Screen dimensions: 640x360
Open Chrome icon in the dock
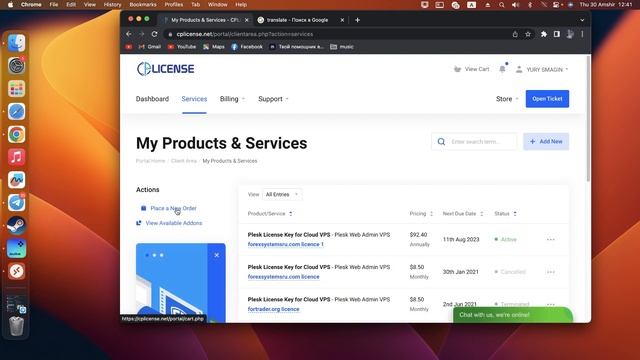pos(16,134)
